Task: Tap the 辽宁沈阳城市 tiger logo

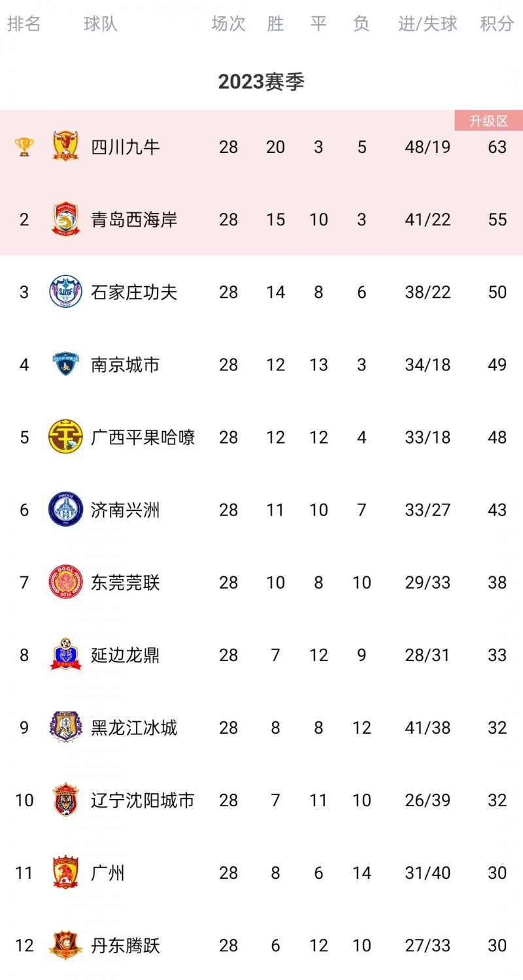Action: (66, 800)
